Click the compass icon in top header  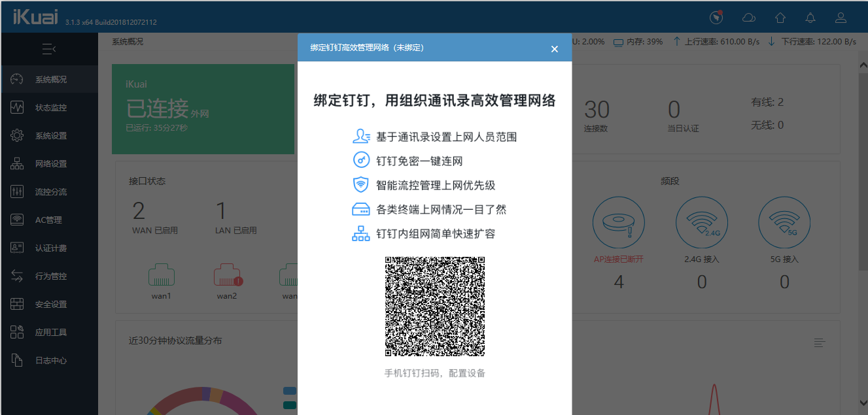click(716, 18)
